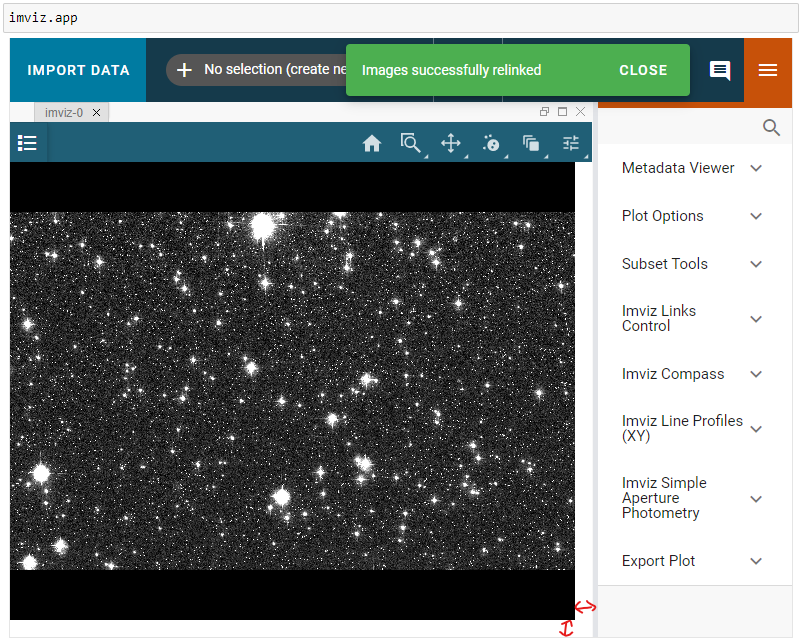Pop out the imviz-0 viewer window
Image resolution: width=802 pixels, height=642 pixels.
tap(544, 112)
